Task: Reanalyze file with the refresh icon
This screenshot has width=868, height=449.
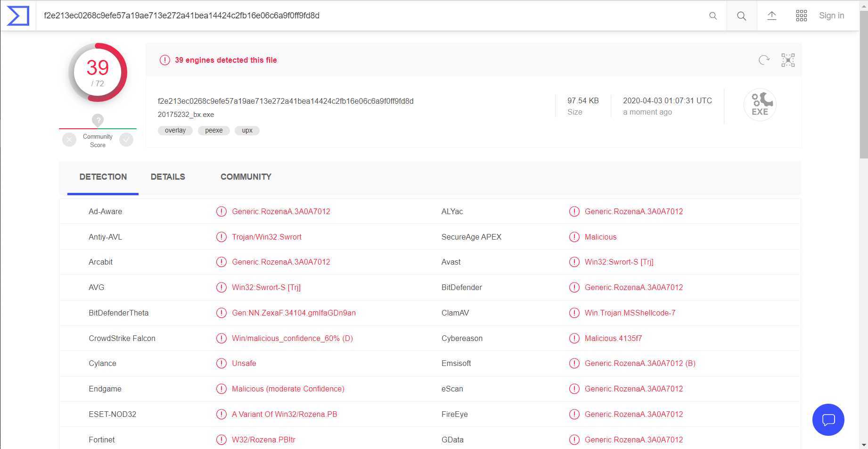Action: (x=764, y=60)
